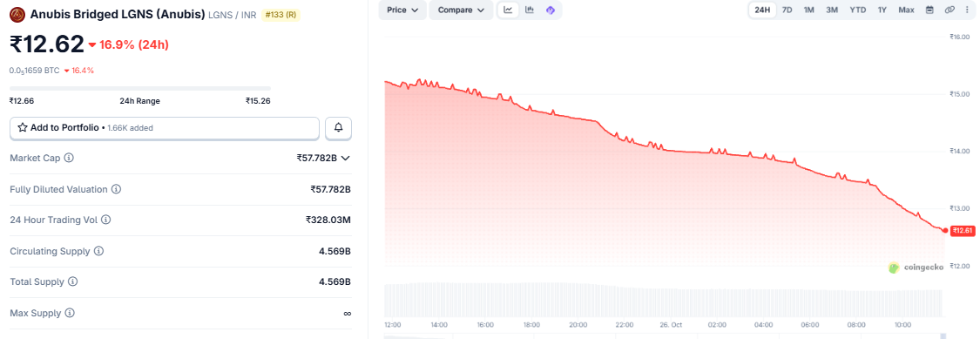The width and height of the screenshot is (980, 339).
Task: Click the purple TradingView-style chart icon
Action: [550, 10]
